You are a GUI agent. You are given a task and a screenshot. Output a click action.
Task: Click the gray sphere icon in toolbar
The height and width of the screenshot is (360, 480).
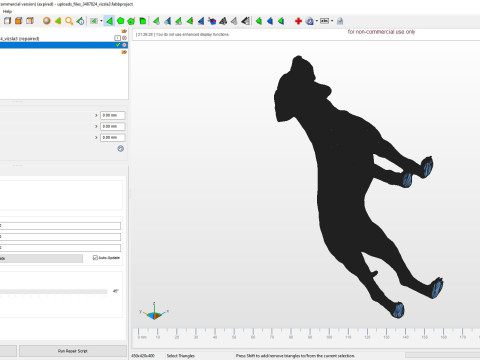47,21
